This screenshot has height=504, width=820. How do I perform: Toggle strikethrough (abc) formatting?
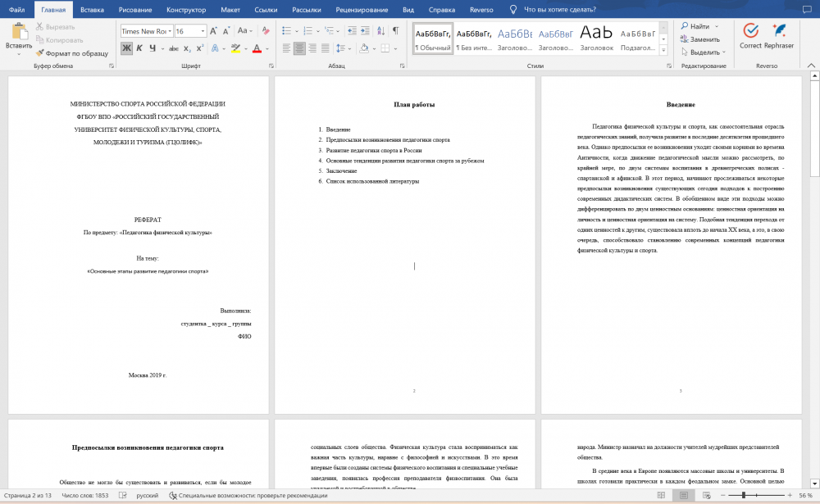click(x=174, y=48)
